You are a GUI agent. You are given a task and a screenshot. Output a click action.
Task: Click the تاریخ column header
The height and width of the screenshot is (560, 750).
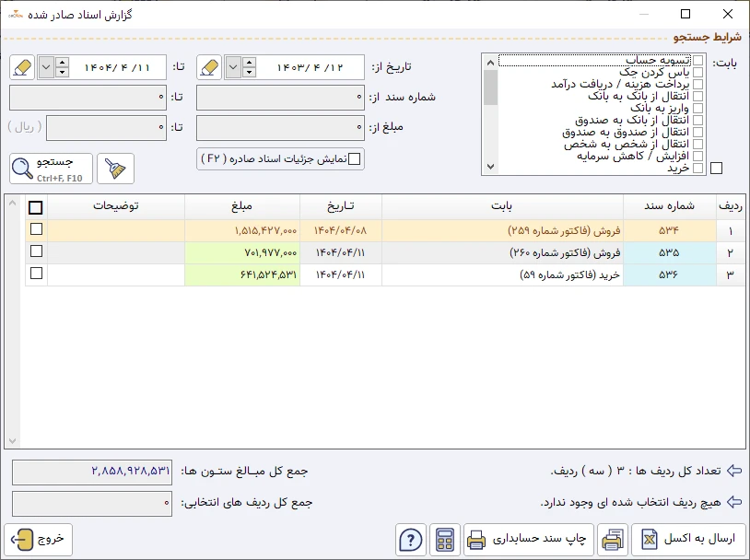pyautogui.click(x=340, y=206)
